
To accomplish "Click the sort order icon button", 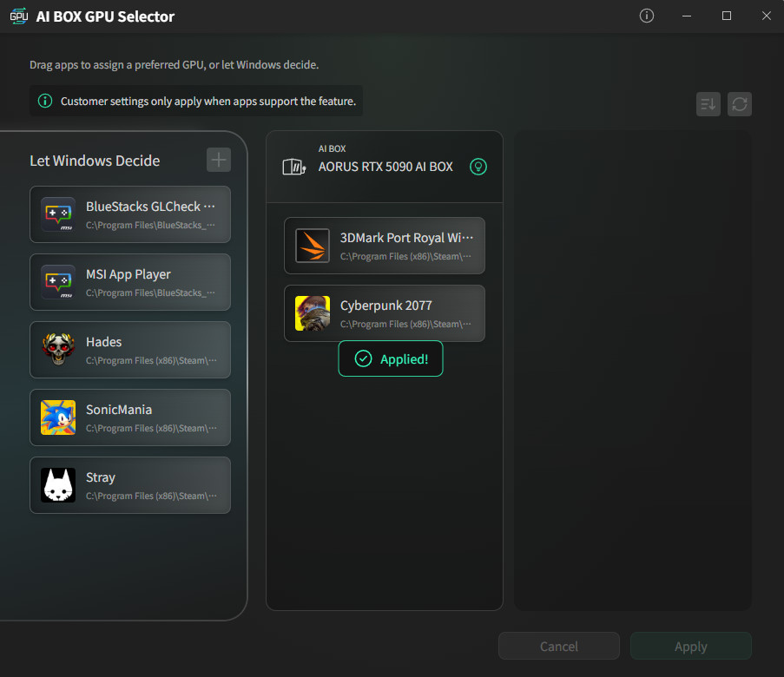I will [708, 104].
